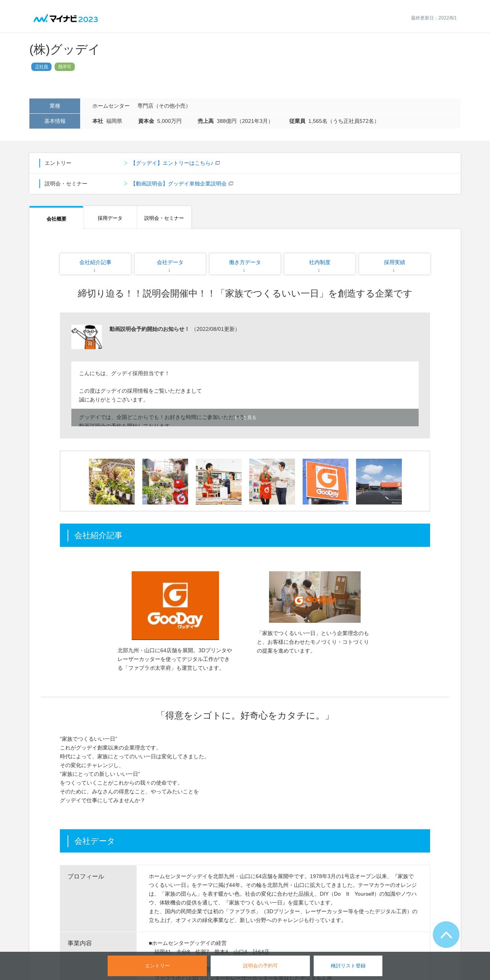The width and height of the screenshot is (490, 980).
Task: Click the 会社データ blue section header
Action: click(245, 841)
